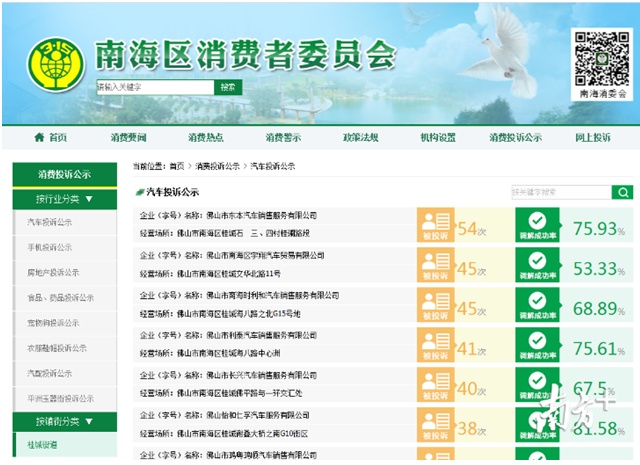Screen dimensions: 640x465
Task: Open 网上投诉 in the navigation bar
Action: 592,138
